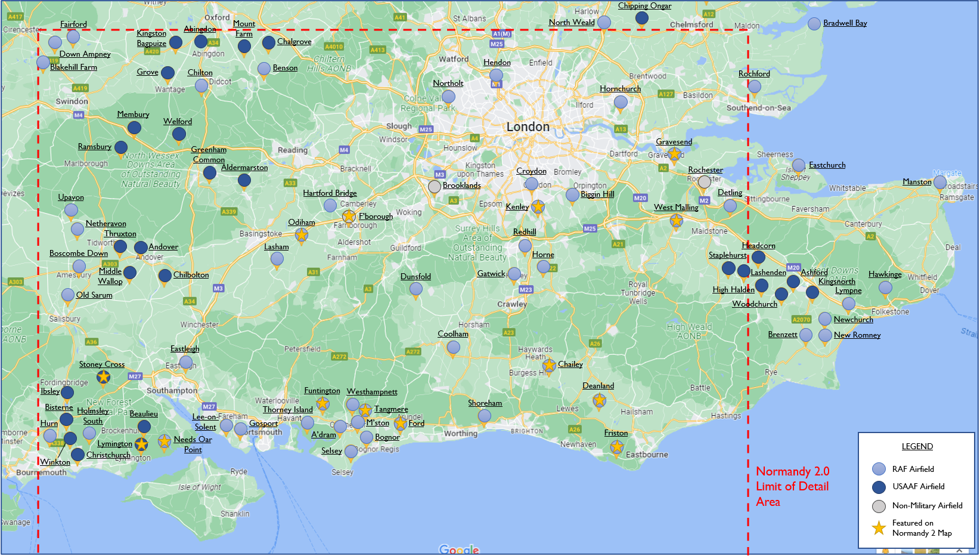This screenshot has width=980, height=556.
Task: Click the Bradwell Bay airfield marker
Action: pos(814,24)
